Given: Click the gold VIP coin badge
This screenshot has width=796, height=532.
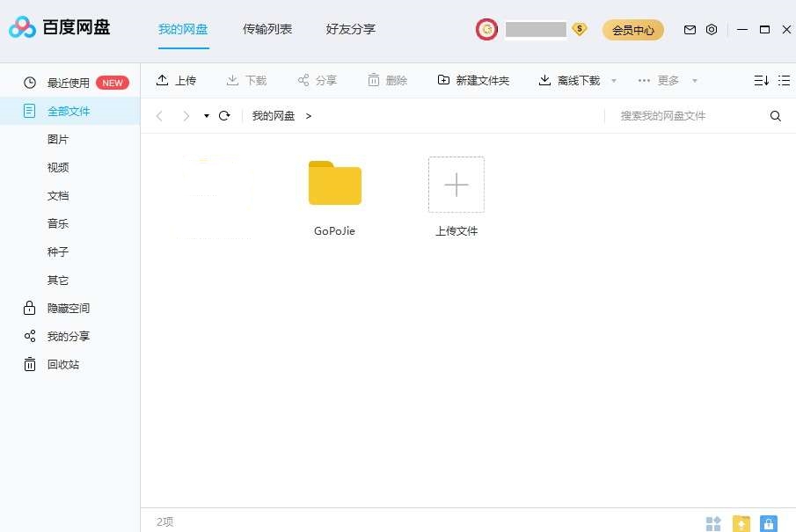Looking at the screenshot, I should click(x=580, y=29).
